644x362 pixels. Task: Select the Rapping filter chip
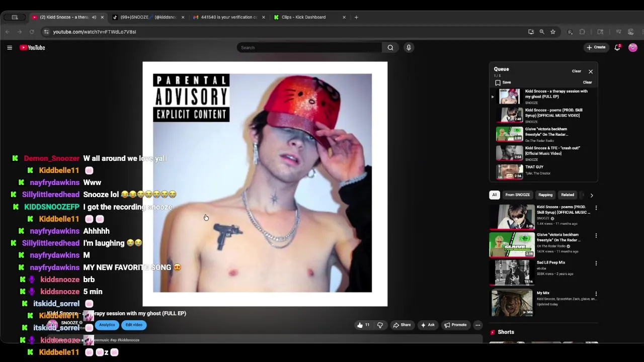pos(545,195)
